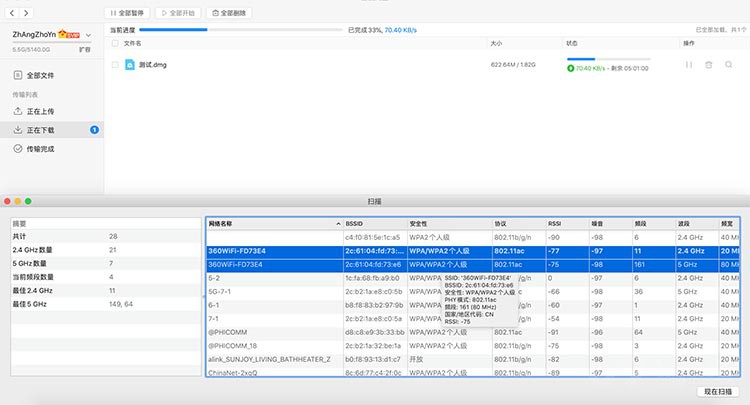Delete the 测试.dmg download via trash icon
750x405 pixels.
709,65
